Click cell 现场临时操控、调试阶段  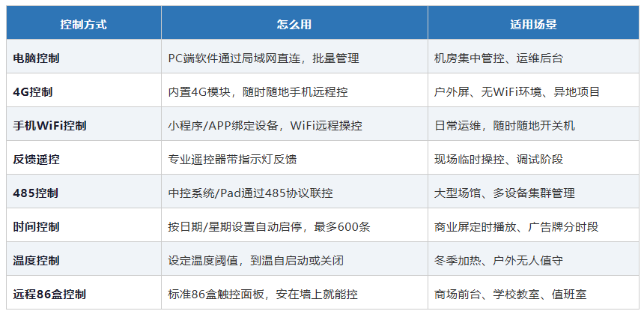pos(533,157)
